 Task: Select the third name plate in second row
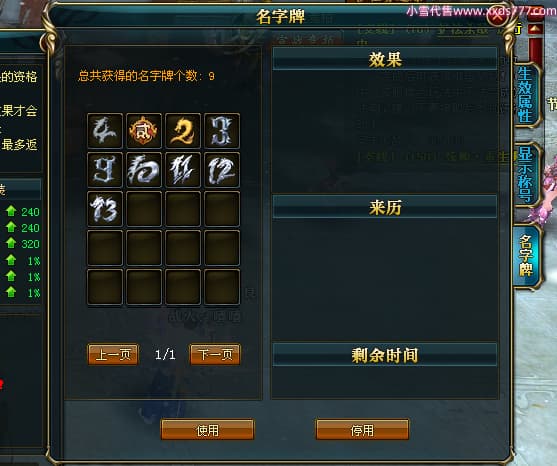tap(183, 170)
